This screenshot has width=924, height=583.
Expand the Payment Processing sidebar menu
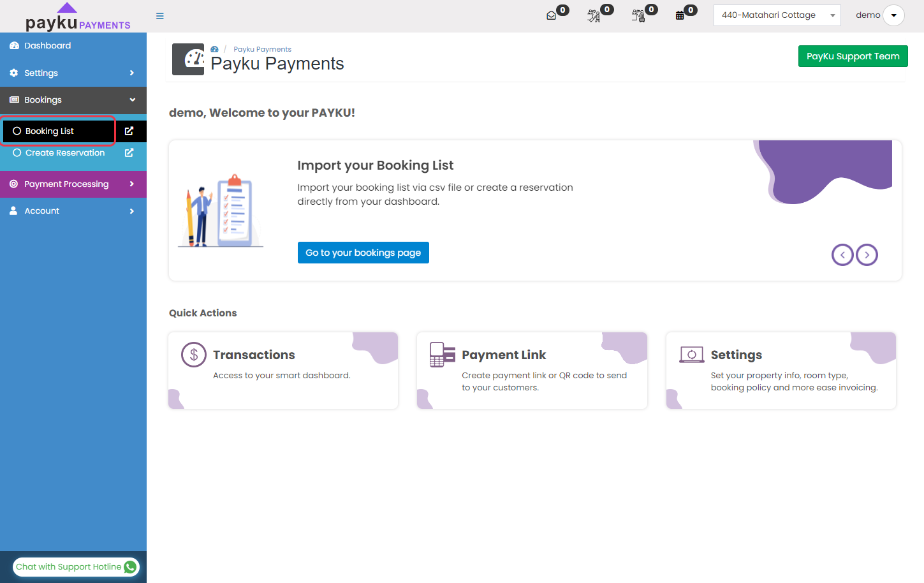tap(73, 184)
